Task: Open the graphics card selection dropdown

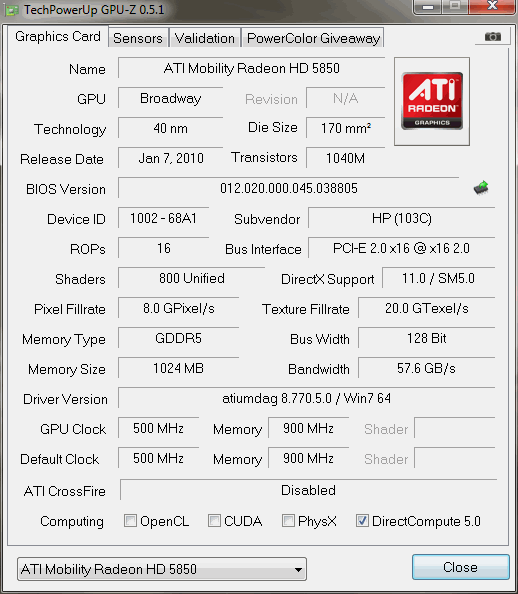Action: [162, 569]
